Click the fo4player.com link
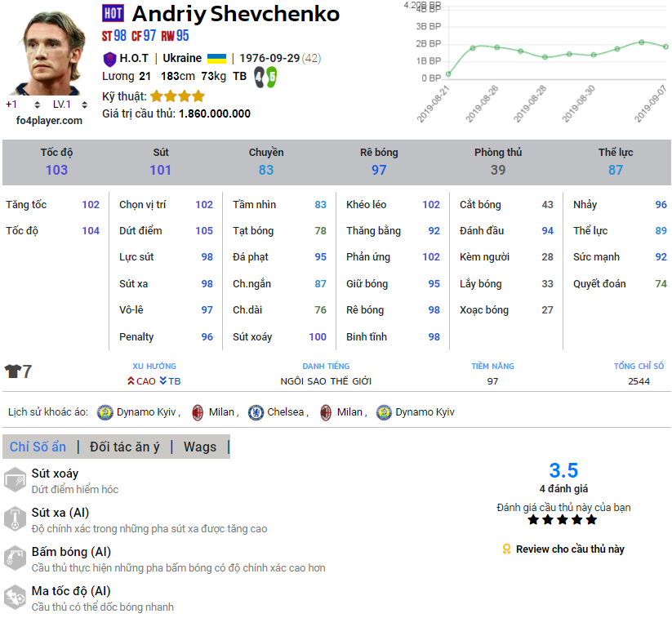Image resolution: width=672 pixels, height=627 pixels. click(x=49, y=120)
